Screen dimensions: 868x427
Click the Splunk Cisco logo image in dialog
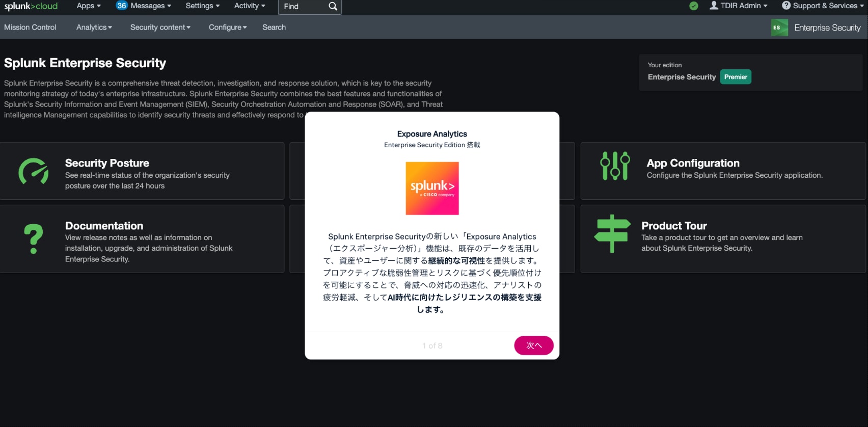click(x=432, y=189)
